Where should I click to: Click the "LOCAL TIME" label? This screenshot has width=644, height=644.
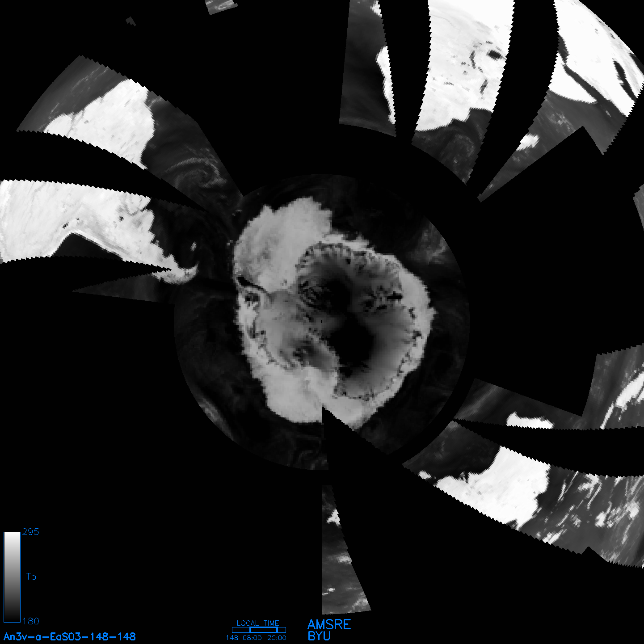pos(258,623)
